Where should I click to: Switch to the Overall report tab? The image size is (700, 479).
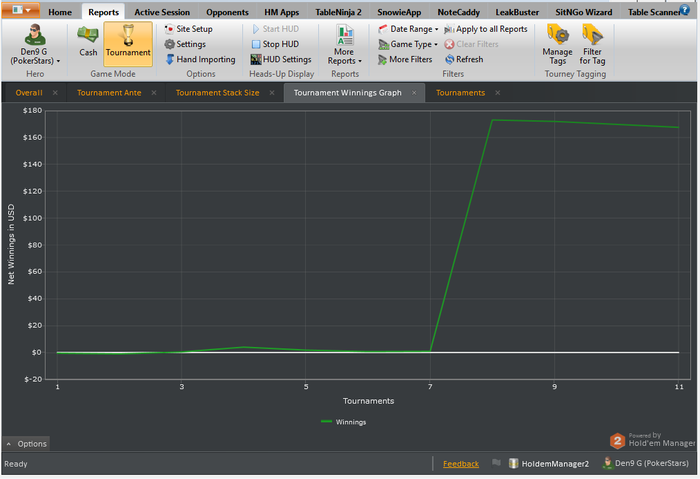pyautogui.click(x=29, y=93)
